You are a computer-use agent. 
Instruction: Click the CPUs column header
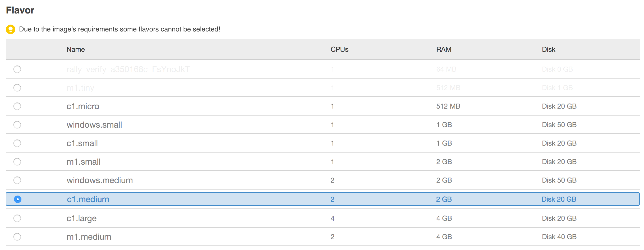339,49
